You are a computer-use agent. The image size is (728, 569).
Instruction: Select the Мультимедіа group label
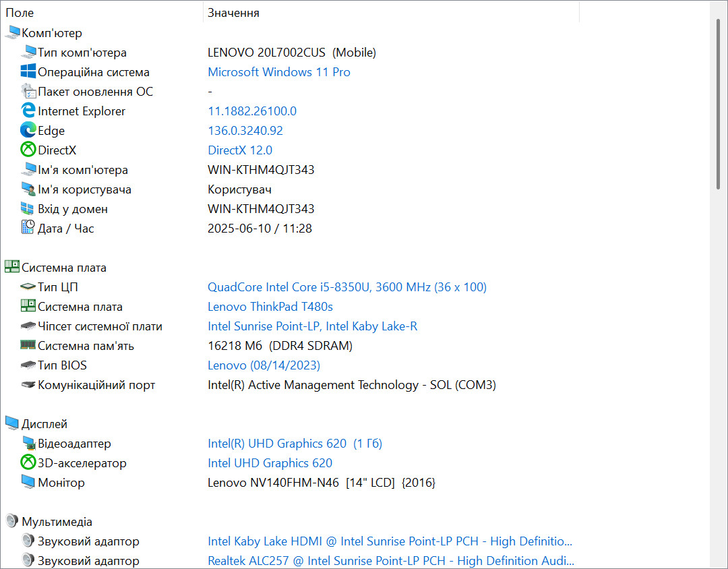tap(57, 522)
